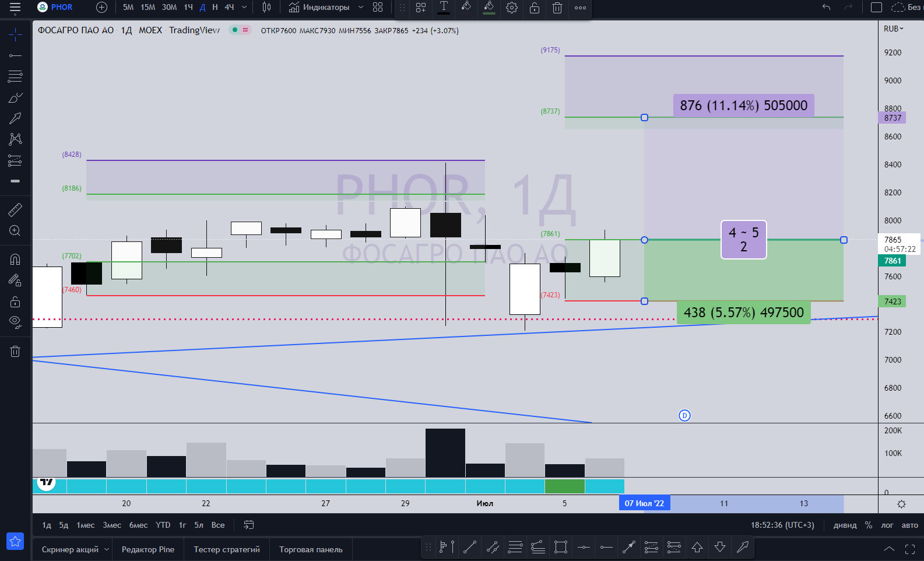Select the brush drawing tool
924x561 pixels.
pos(15,97)
